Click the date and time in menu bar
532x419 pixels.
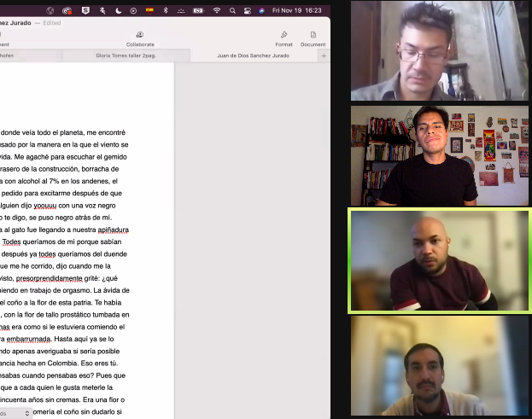coord(295,10)
